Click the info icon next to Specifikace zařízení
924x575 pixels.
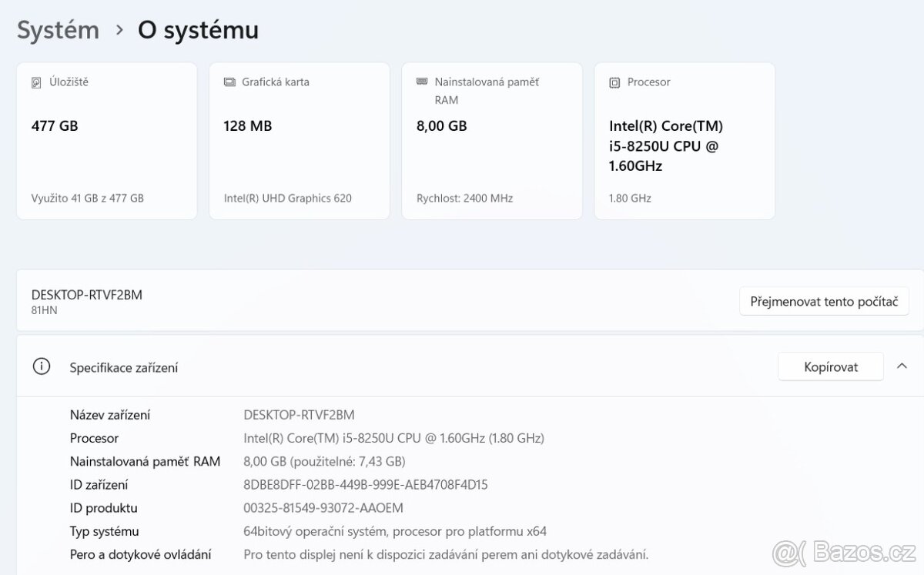tap(41, 366)
